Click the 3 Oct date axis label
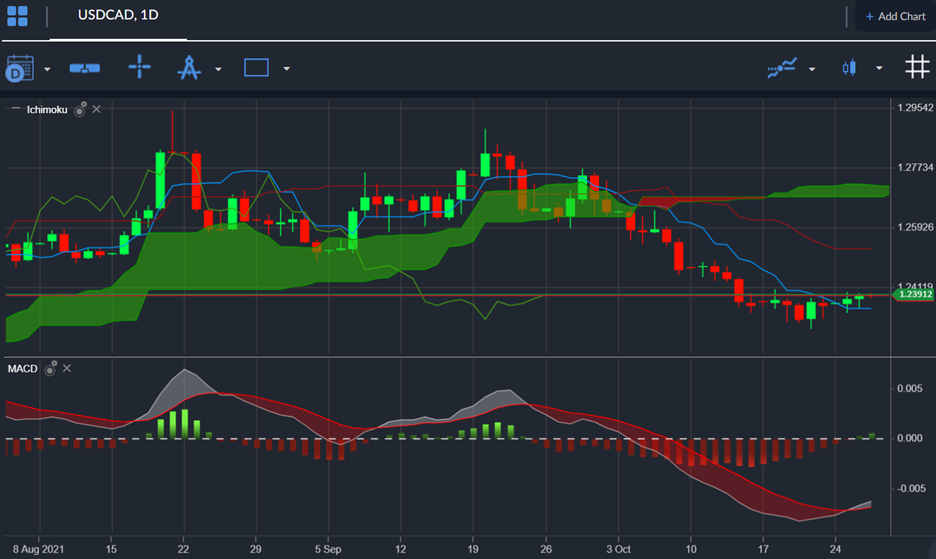The image size is (936, 559). (x=618, y=549)
